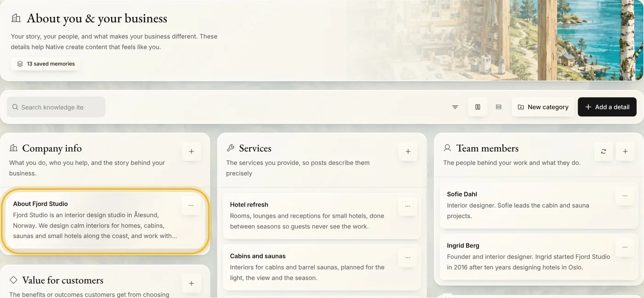
Task: Open the Cabins and saunas card
Action: click(322, 268)
